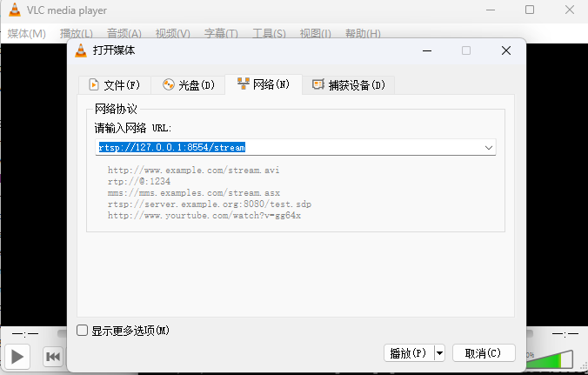
Task: Click the VLC cone icon in main title bar
Action: pyautogui.click(x=15, y=10)
